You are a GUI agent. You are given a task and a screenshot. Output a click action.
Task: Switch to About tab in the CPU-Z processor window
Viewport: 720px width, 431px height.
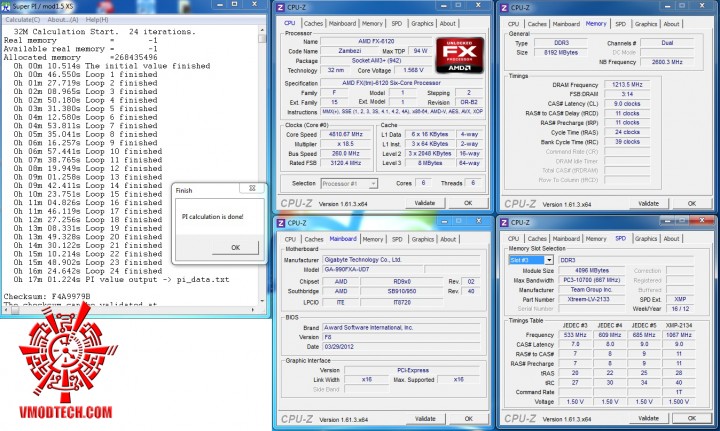(448, 23)
